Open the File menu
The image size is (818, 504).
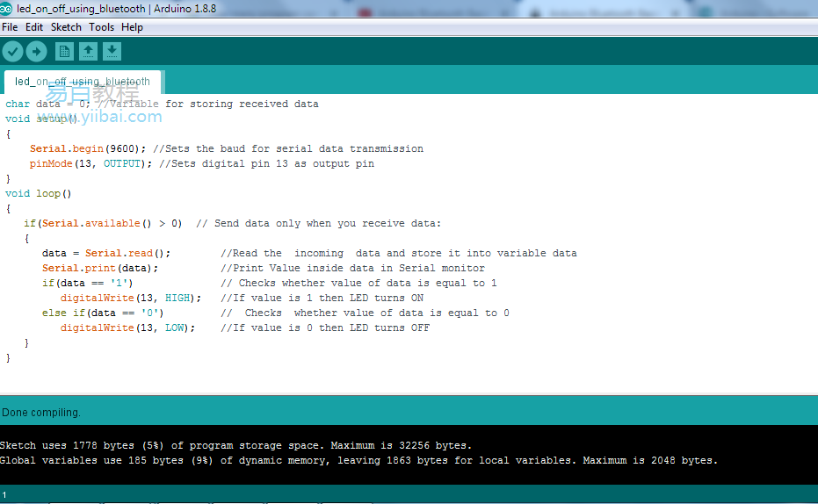click(10, 27)
